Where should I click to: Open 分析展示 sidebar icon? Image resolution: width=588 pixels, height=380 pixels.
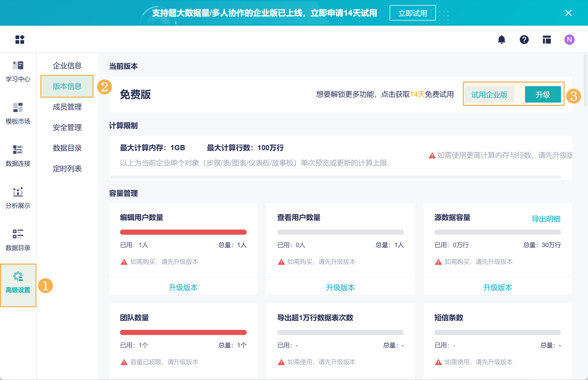[x=18, y=198]
